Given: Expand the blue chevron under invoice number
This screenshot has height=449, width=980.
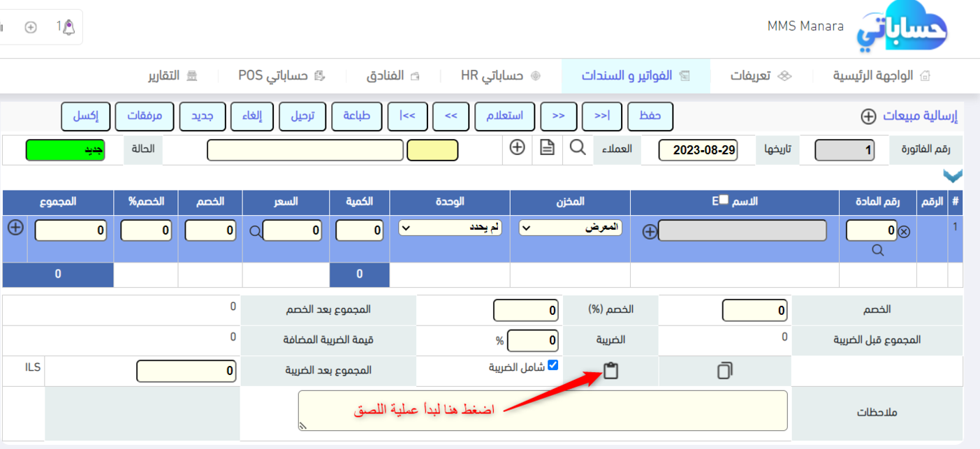Looking at the screenshot, I should click(x=952, y=175).
